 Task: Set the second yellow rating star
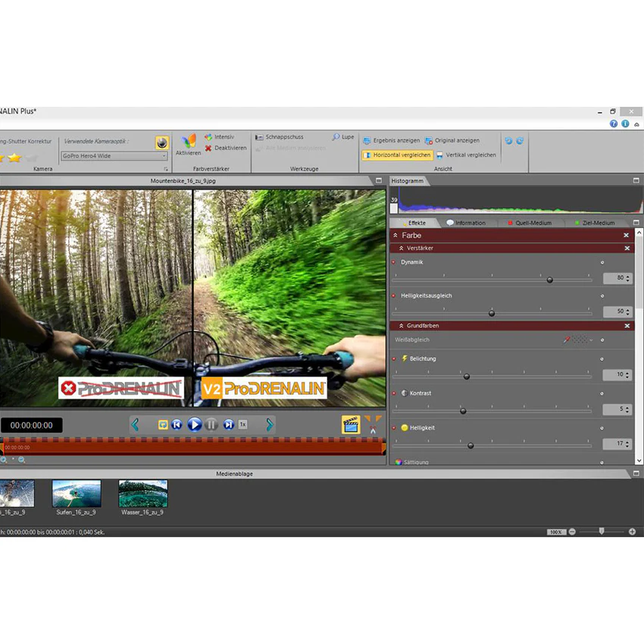[14, 158]
